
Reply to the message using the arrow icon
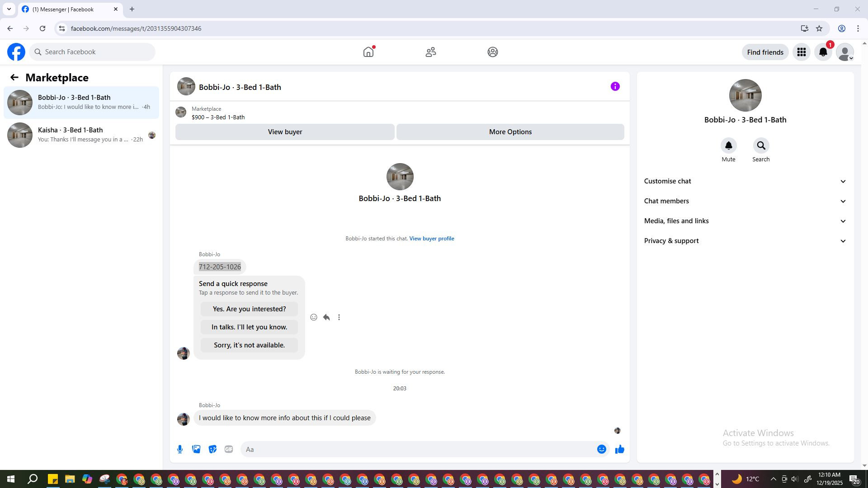point(326,317)
